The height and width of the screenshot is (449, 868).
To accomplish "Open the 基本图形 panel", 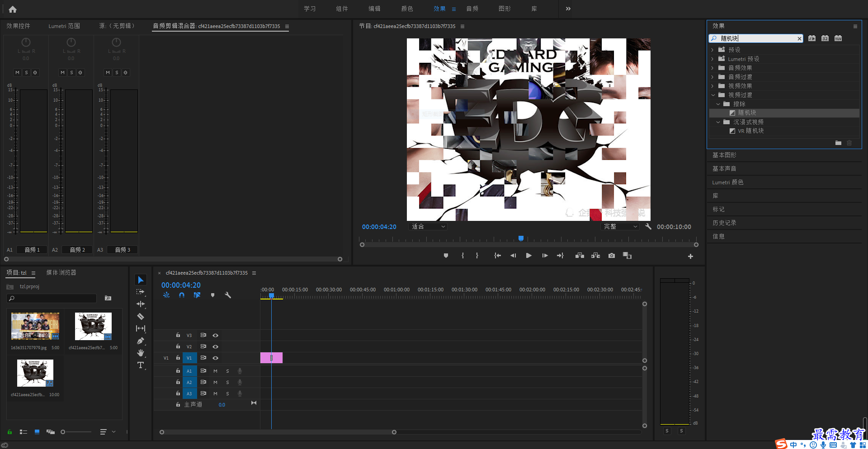I will [724, 155].
